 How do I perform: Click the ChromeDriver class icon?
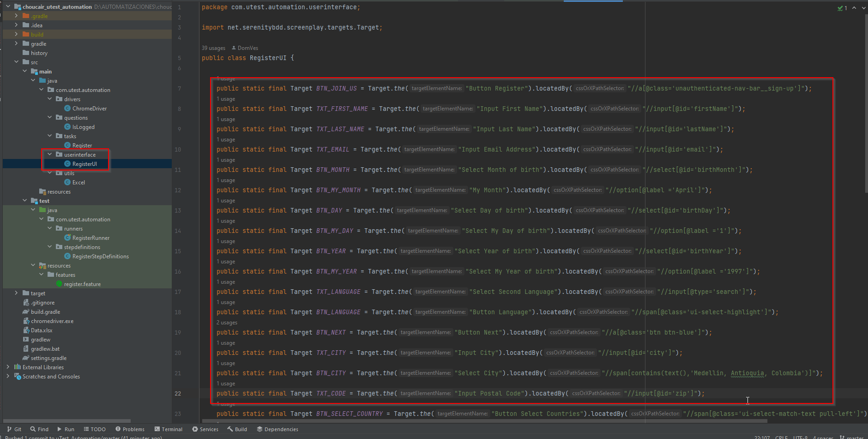[67, 109]
